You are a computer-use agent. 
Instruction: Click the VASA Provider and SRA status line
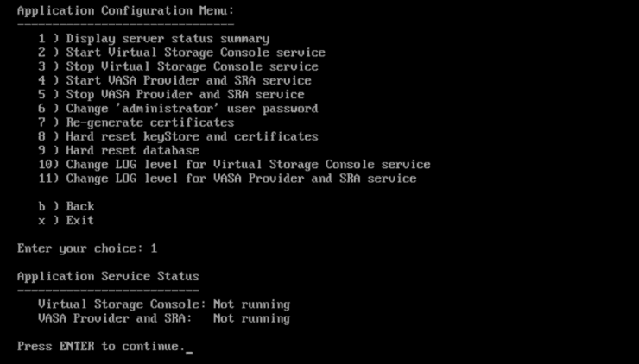[164, 318]
